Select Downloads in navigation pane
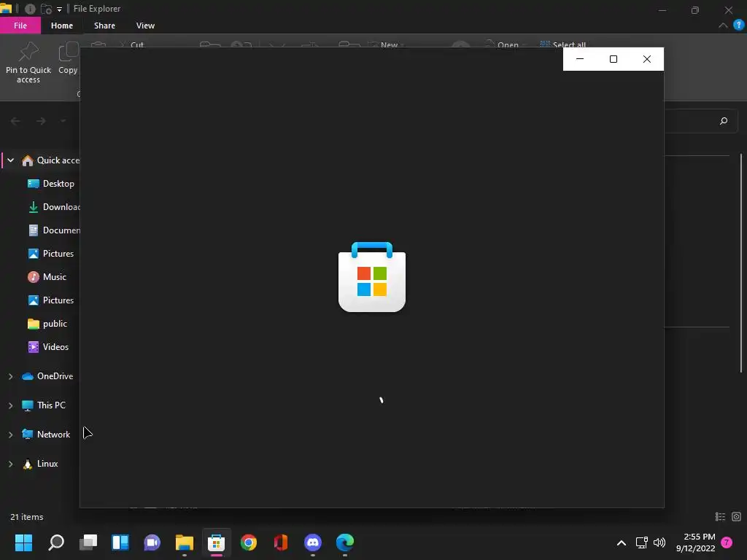Image resolution: width=747 pixels, height=560 pixels. pos(53,207)
